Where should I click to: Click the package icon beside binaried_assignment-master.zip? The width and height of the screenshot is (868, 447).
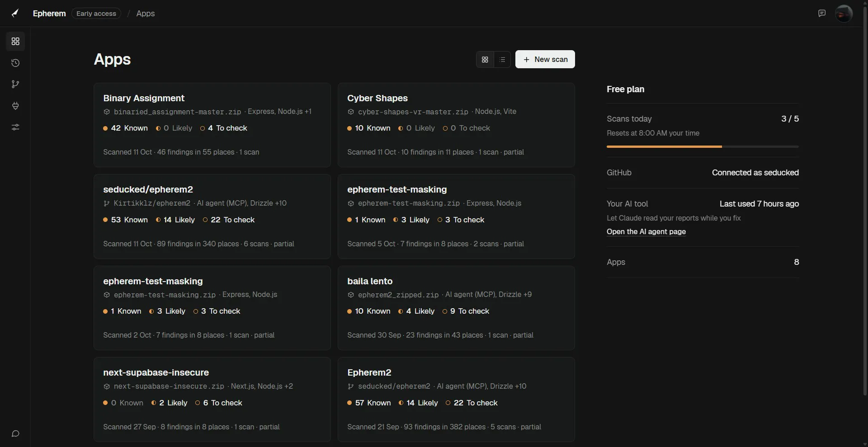point(107,112)
